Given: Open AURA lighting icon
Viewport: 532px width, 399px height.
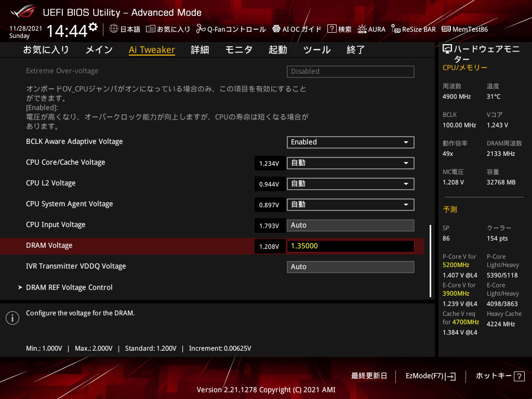Looking at the screenshot, I should pyautogui.click(x=362, y=29).
